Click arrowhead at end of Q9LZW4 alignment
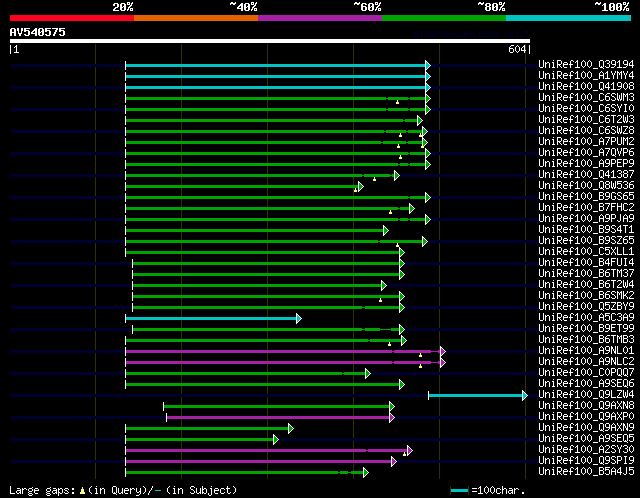 click(525, 396)
